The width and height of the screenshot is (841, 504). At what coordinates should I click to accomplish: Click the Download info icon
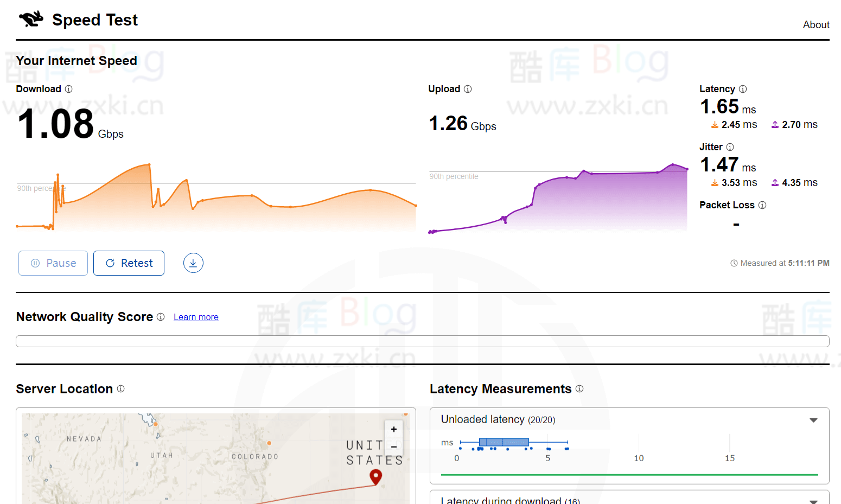(69, 89)
